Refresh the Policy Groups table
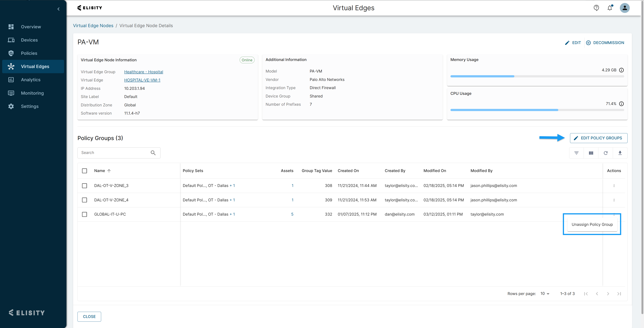 (605, 153)
